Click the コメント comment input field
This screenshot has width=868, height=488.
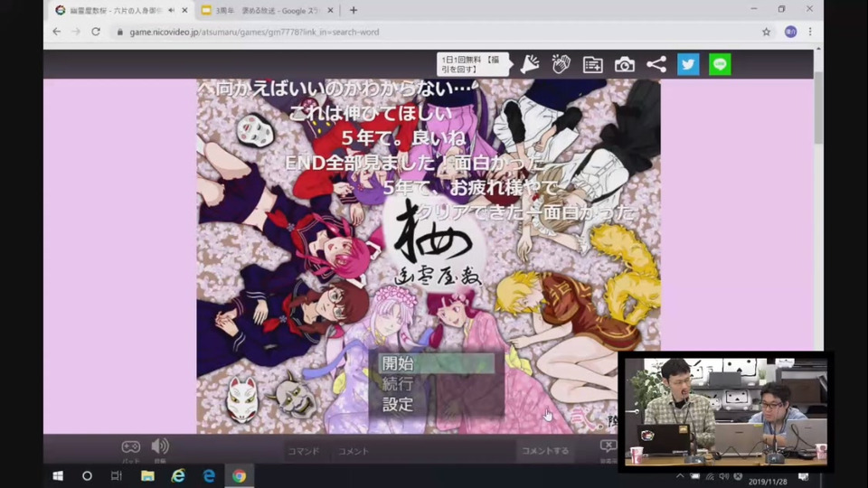pos(423,451)
